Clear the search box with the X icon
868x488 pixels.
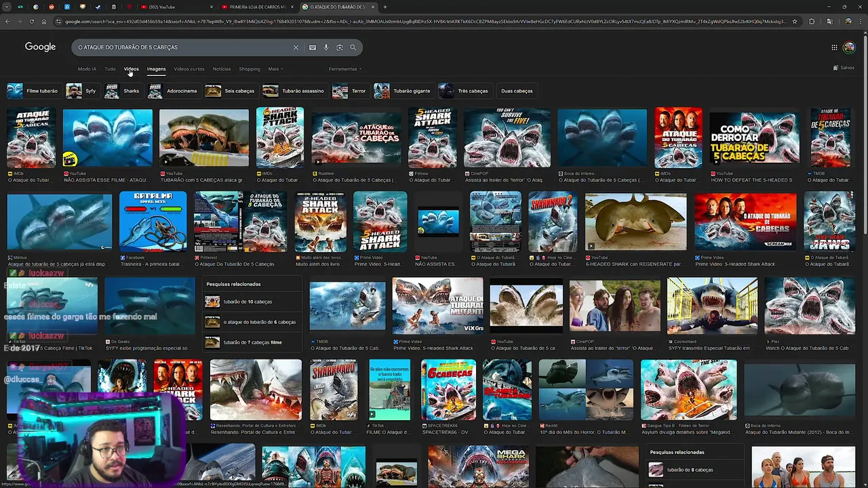coord(296,47)
